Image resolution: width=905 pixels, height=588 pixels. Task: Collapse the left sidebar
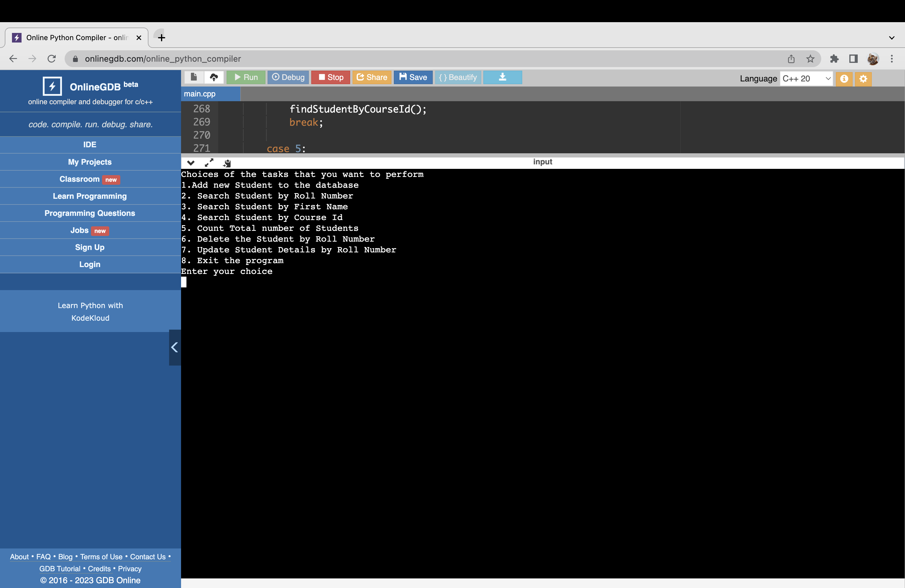174,347
